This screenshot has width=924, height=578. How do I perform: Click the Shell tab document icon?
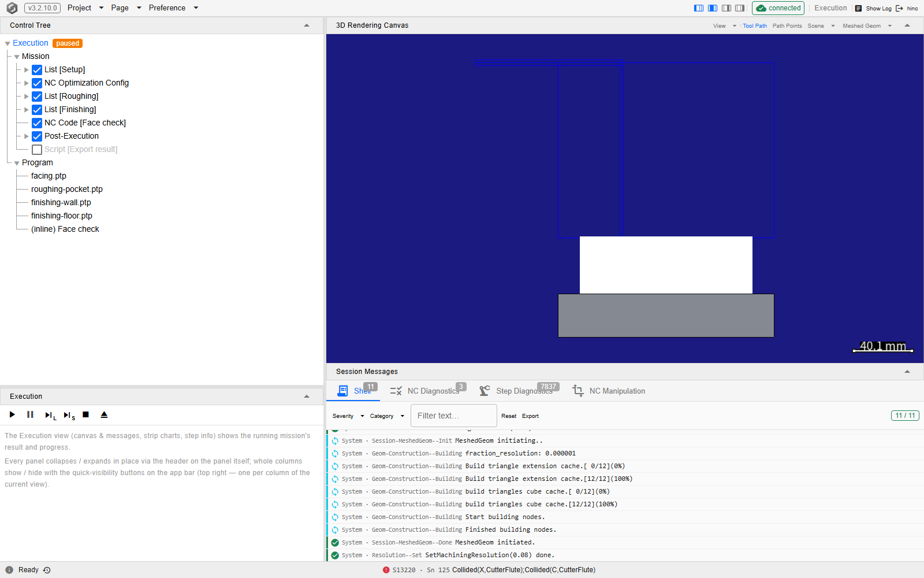coord(343,391)
